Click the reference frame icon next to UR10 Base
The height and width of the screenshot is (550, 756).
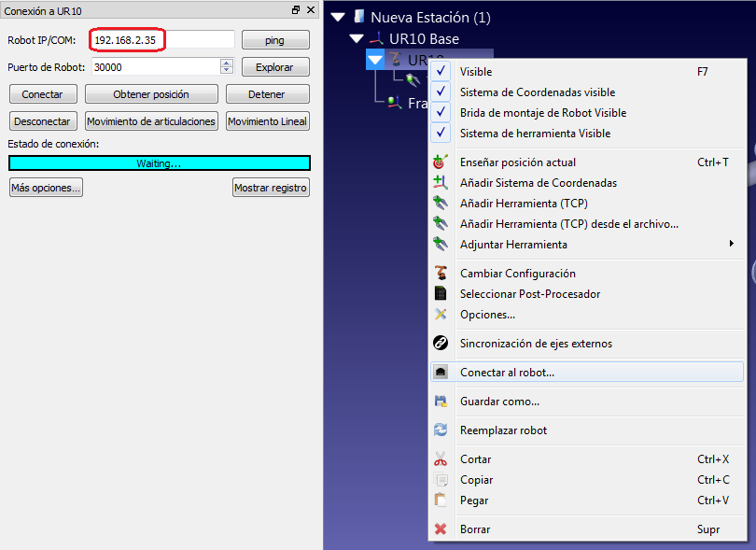click(x=376, y=38)
